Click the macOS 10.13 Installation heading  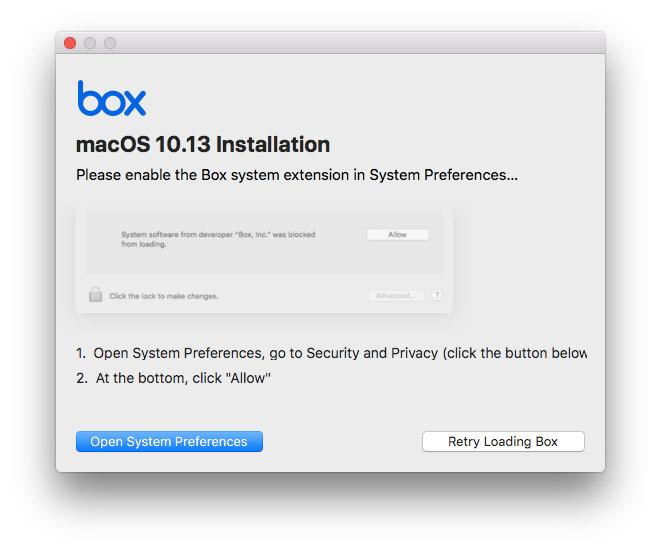click(203, 144)
